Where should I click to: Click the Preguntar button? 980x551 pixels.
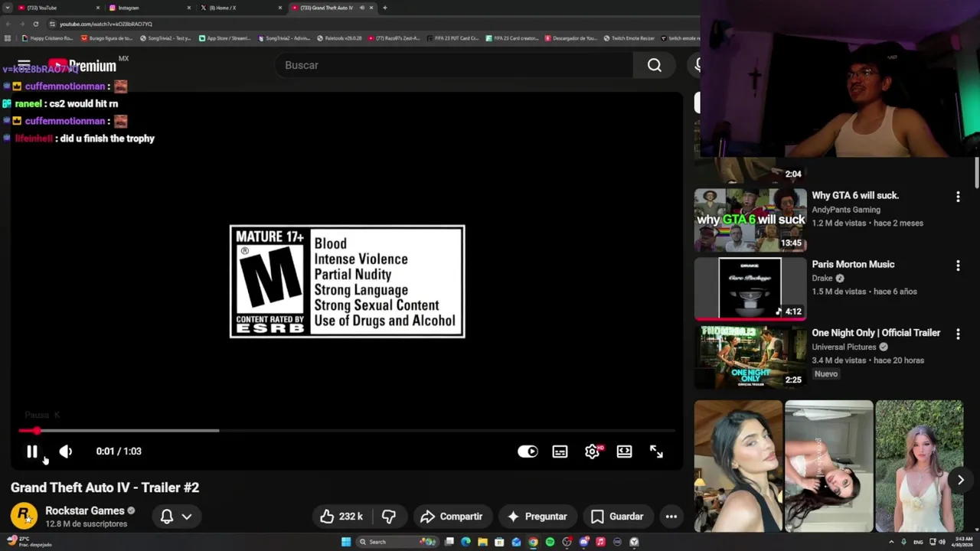[537, 517]
